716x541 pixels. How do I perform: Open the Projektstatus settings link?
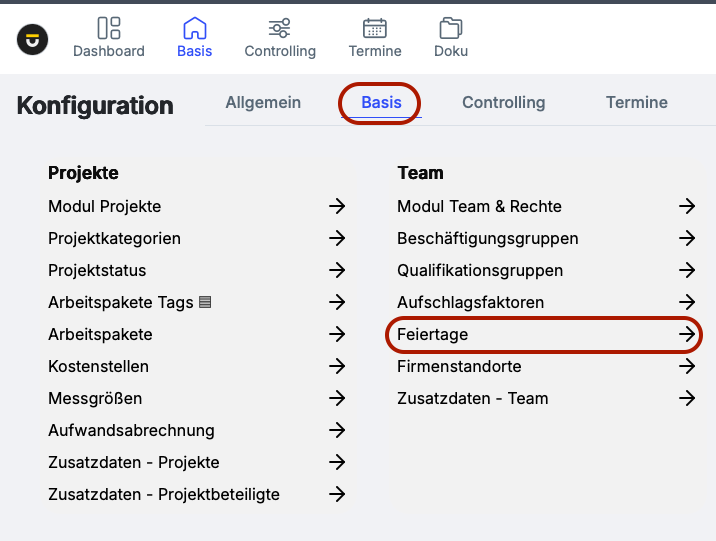click(97, 270)
